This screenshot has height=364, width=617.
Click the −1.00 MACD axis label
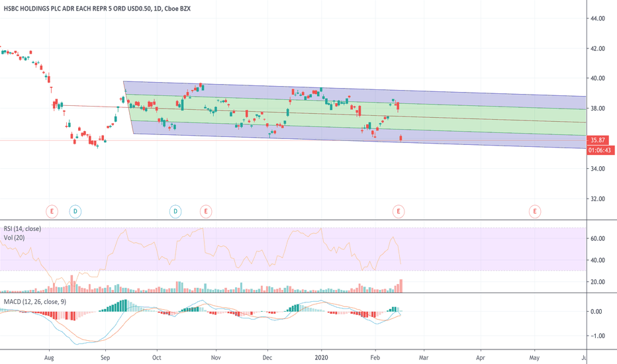point(596,336)
